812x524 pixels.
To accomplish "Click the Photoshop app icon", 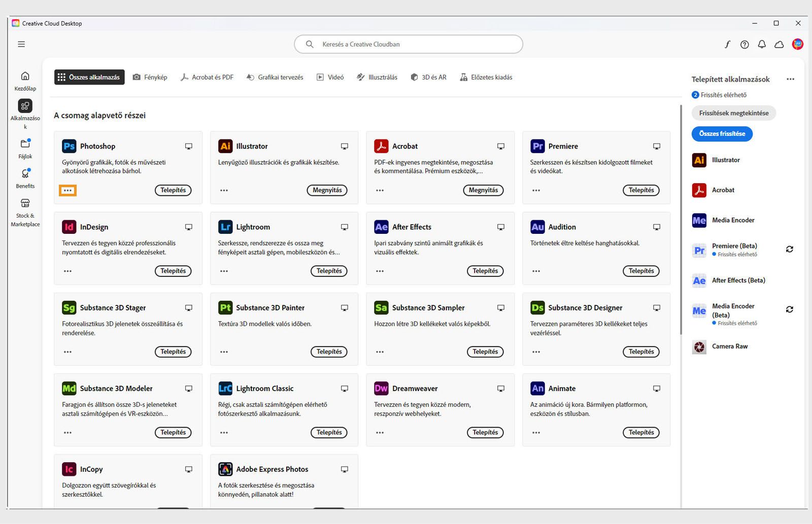I will point(69,146).
